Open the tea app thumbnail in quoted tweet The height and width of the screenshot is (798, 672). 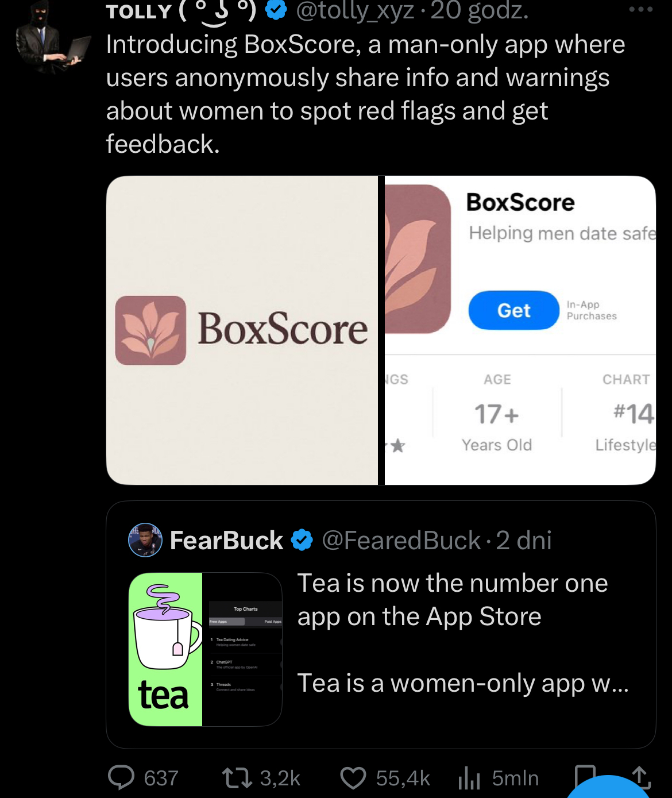tap(205, 649)
